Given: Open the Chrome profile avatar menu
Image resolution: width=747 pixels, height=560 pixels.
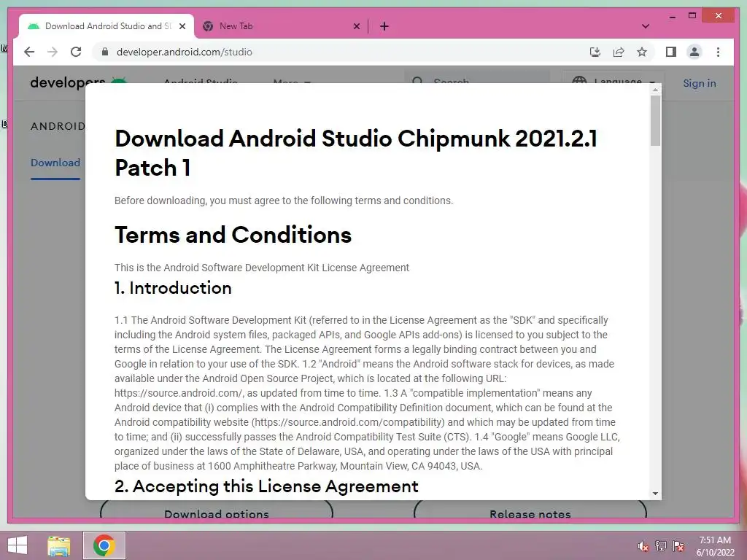Looking at the screenshot, I should tap(694, 52).
